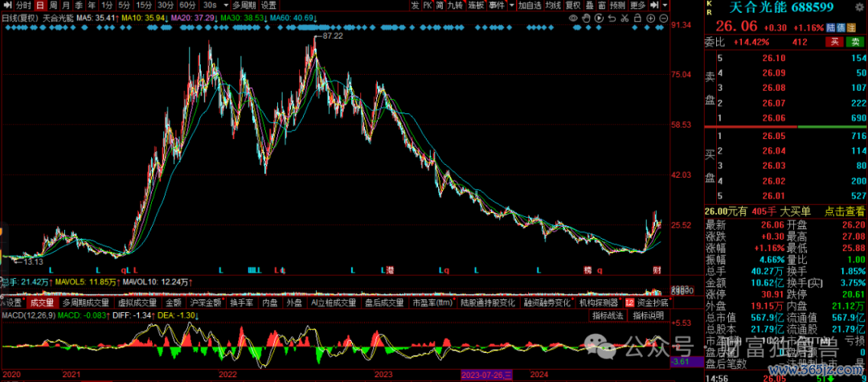Toggle the 窗 window button
Viewport: 868px width, 382px height.
tap(602, 6)
